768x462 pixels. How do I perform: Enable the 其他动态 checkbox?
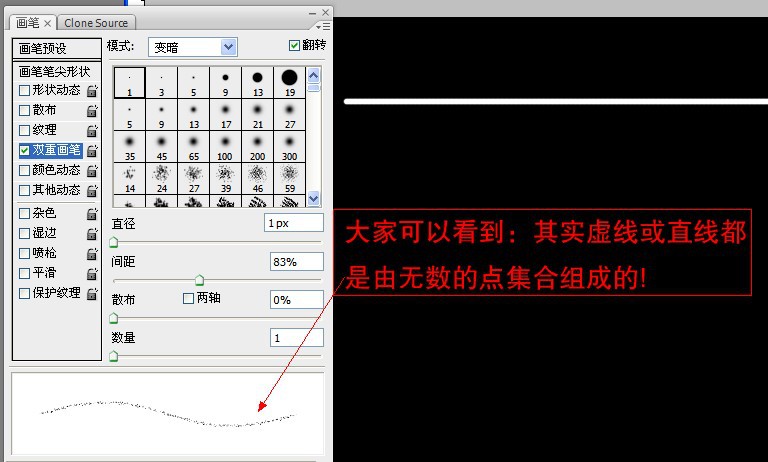(x=24, y=190)
